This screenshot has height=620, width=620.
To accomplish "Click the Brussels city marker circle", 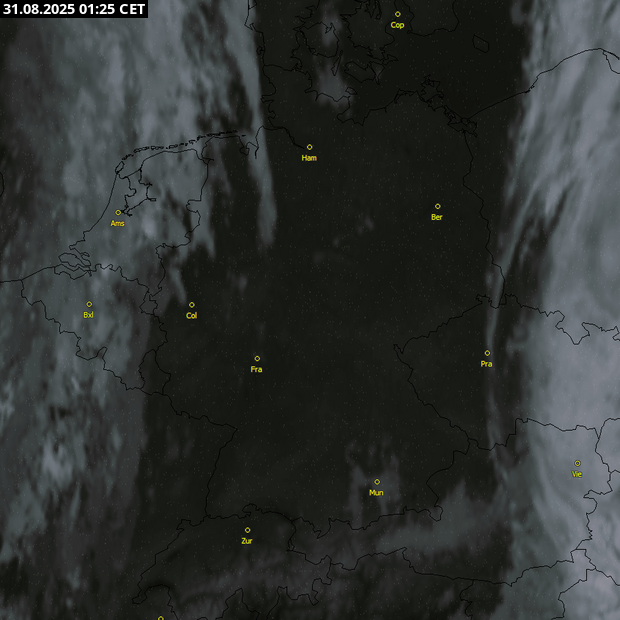I will [x=89, y=304].
